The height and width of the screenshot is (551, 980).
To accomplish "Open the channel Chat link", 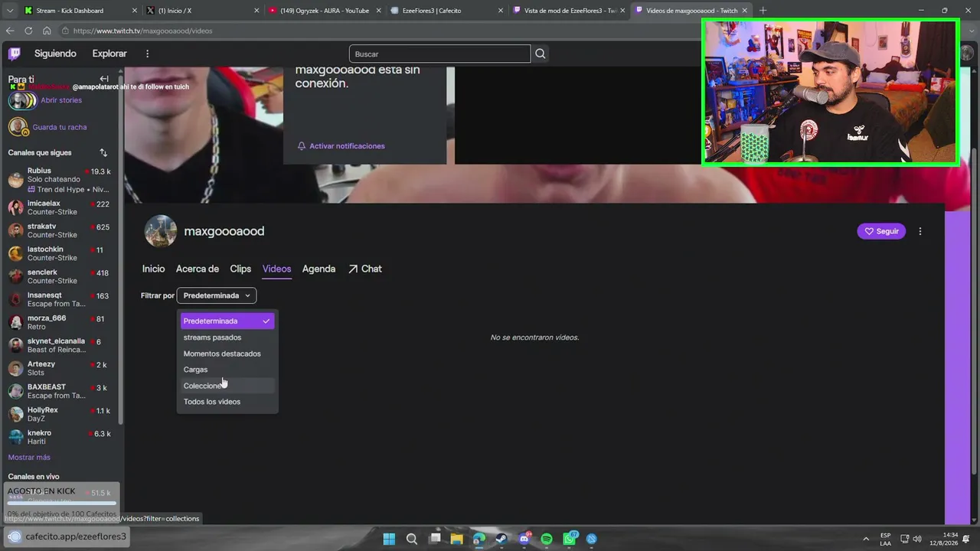I will coord(365,269).
